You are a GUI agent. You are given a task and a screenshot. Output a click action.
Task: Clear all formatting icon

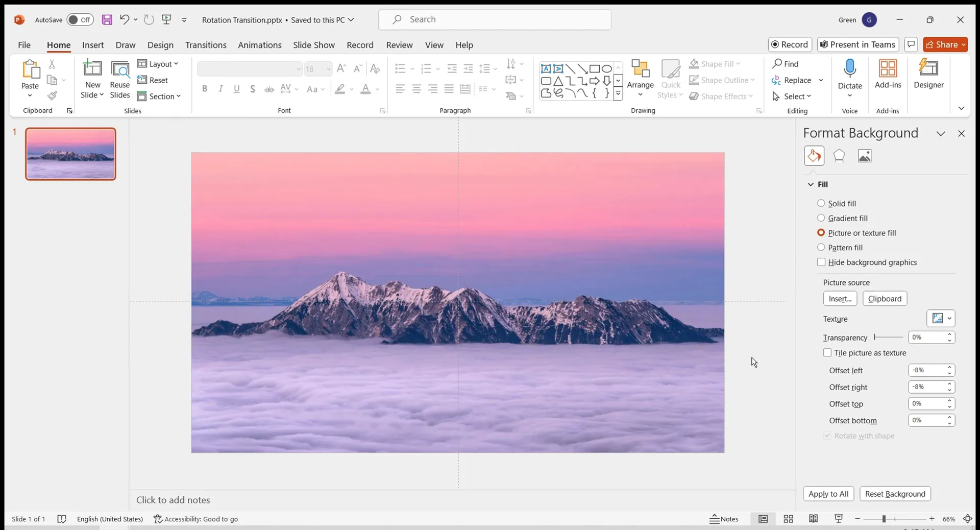[375, 68]
